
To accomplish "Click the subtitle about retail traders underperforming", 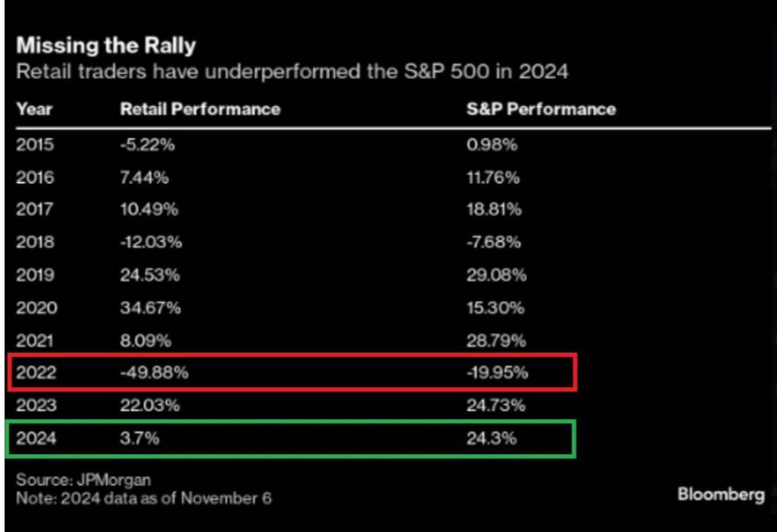I will [292, 72].
